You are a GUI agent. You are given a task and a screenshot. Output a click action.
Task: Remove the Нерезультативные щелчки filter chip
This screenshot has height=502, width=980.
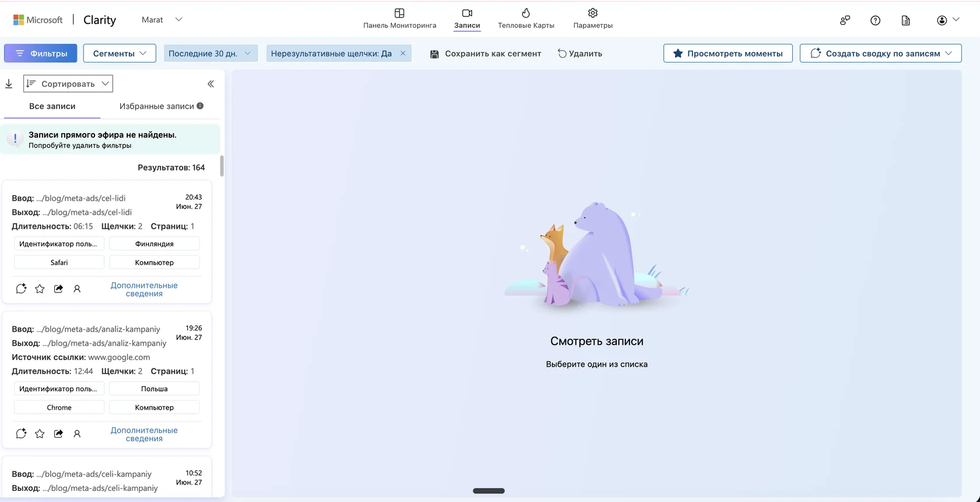(402, 53)
